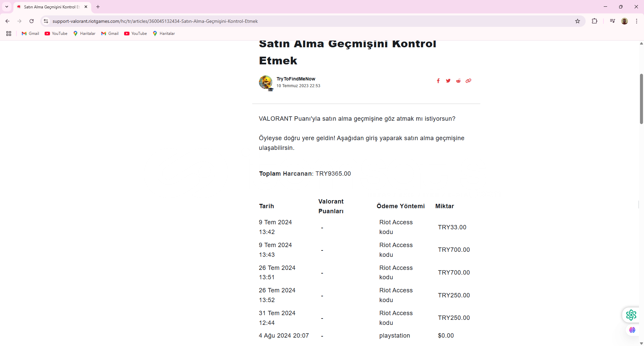The image size is (644, 346).
Task: Open Chrome three-dot menu
Action: 637,21
